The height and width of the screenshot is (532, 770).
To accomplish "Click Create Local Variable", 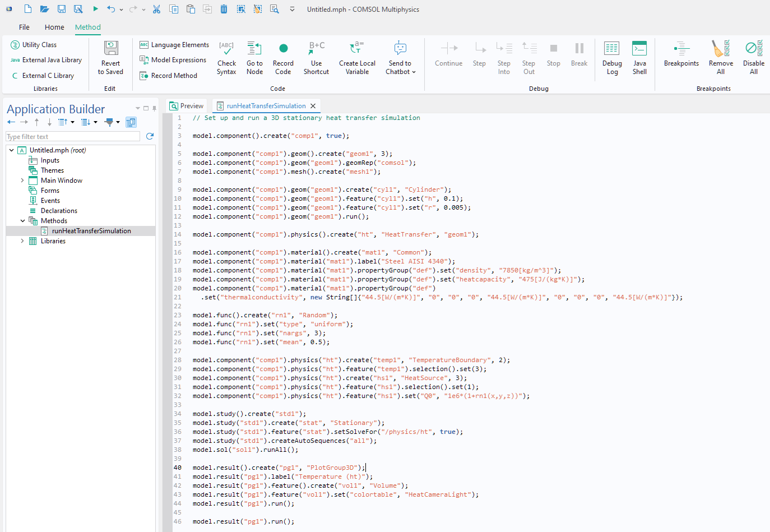I will tap(357, 58).
